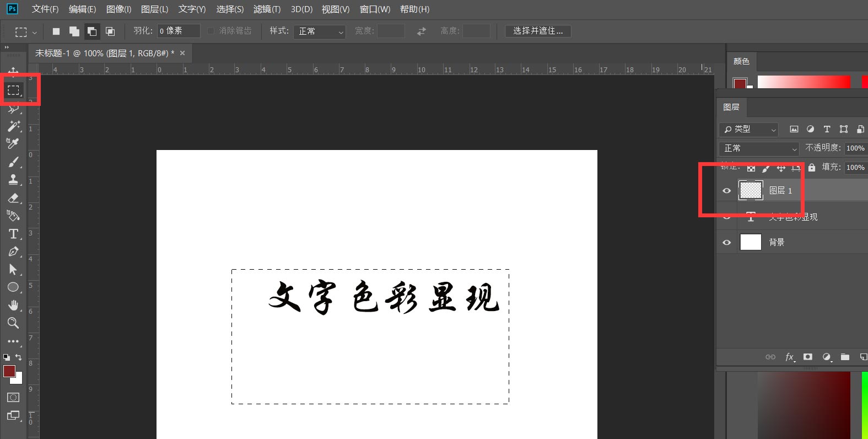Click the red color ramp in 颜色 panel
The height and width of the screenshot is (439, 868).
[804, 82]
